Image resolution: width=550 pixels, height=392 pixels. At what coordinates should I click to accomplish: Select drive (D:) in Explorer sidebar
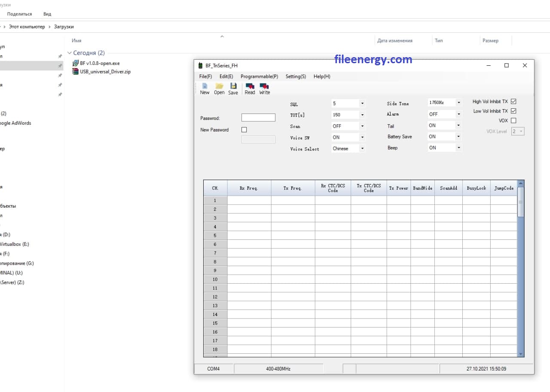[6, 234]
